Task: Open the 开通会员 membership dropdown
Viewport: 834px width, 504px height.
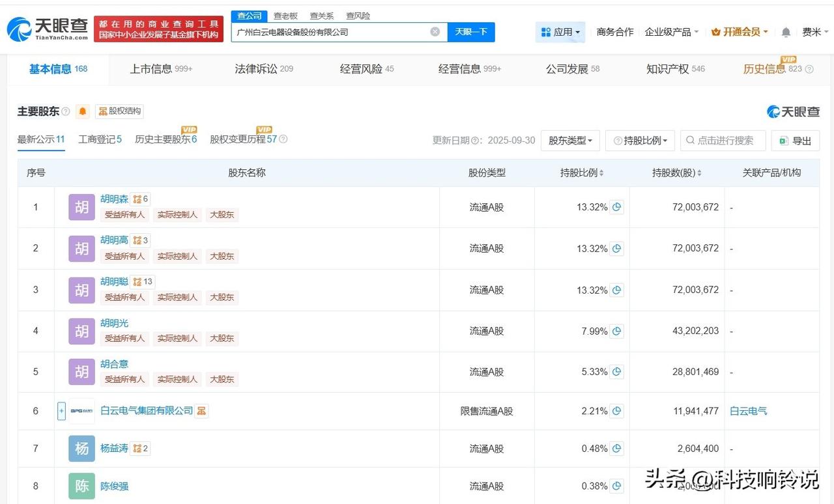Action: click(740, 32)
